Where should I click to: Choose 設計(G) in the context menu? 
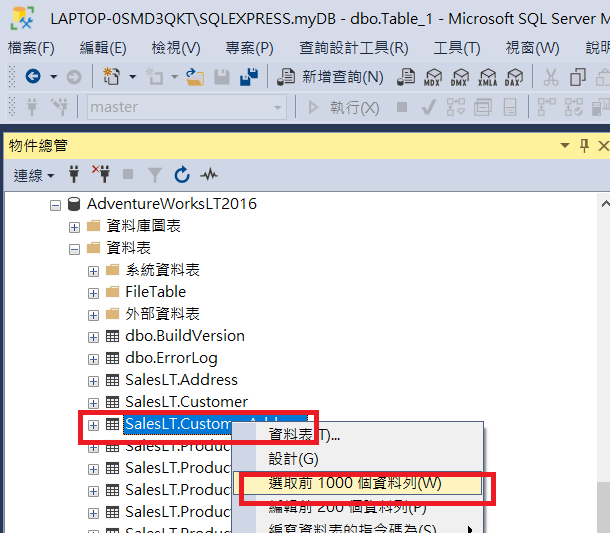(x=293, y=459)
